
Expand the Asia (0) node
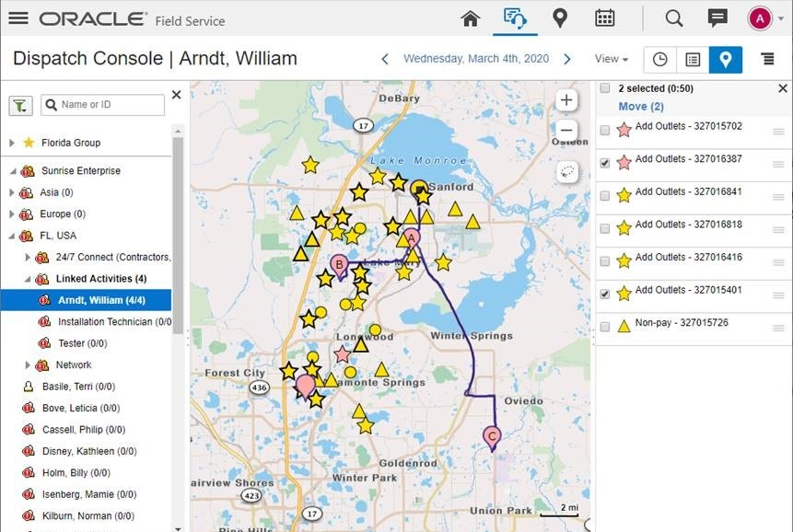click(12, 192)
